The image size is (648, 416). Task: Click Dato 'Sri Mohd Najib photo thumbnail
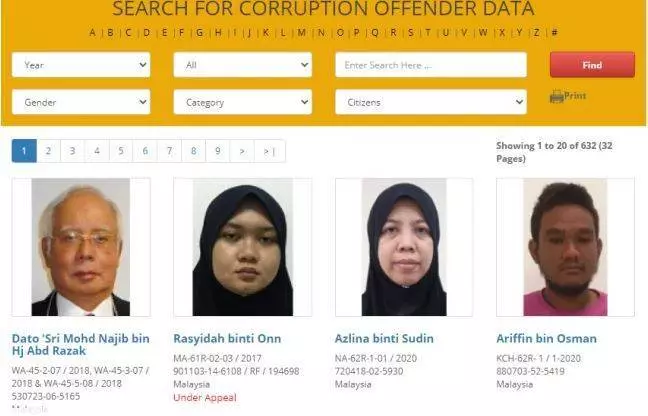click(81, 247)
